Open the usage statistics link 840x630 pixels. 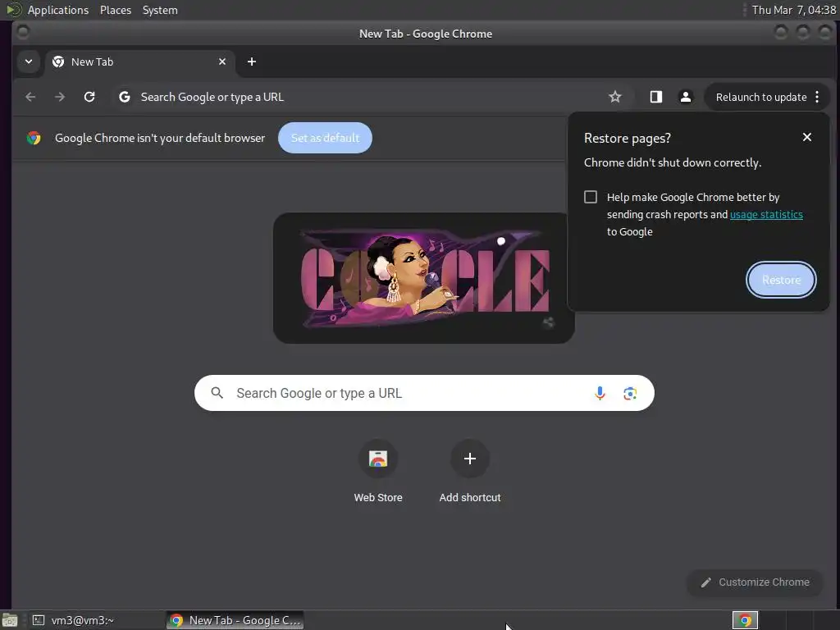pos(766,214)
